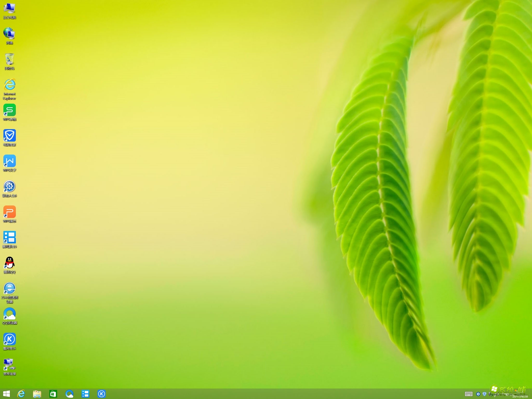Open File Explorer from taskbar
The image size is (532, 399).
coord(37,394)
